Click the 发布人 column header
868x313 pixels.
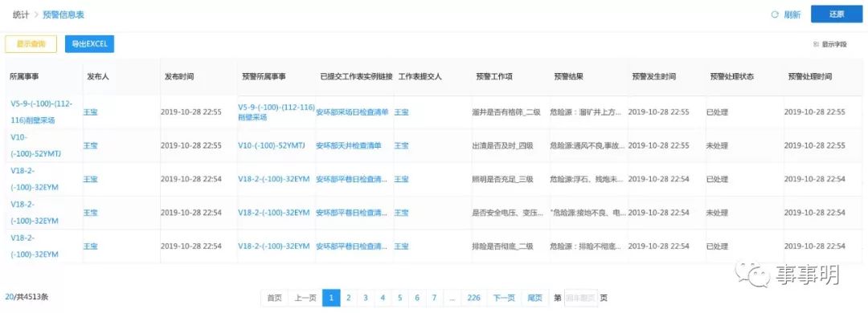pos(98,77)
